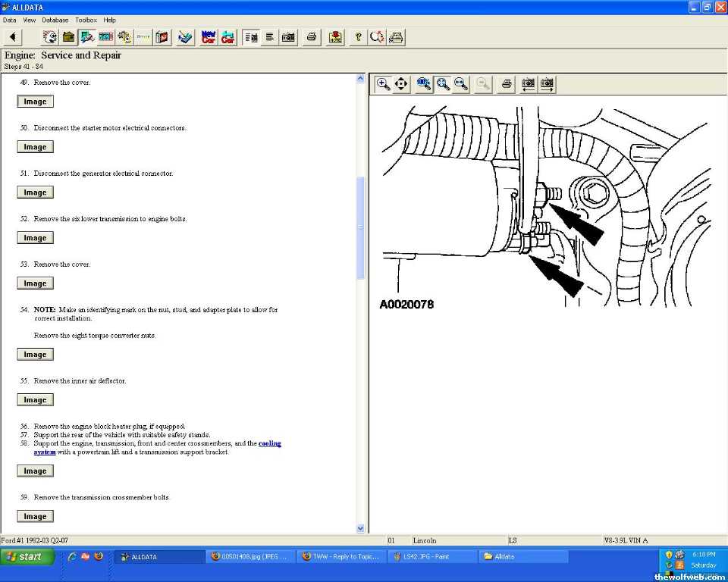This screenshot has width=728, height=582.
Task: Show the next image
Action: [547, 84]
